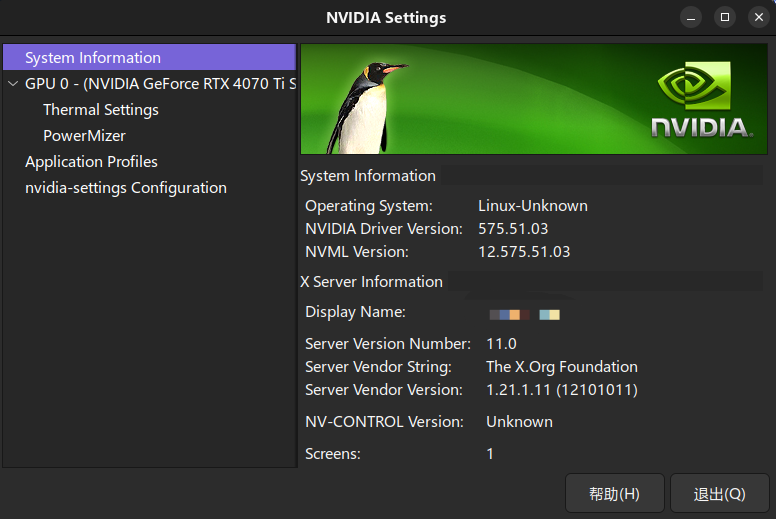Click the Screens count value 1

tap(490, 454)
